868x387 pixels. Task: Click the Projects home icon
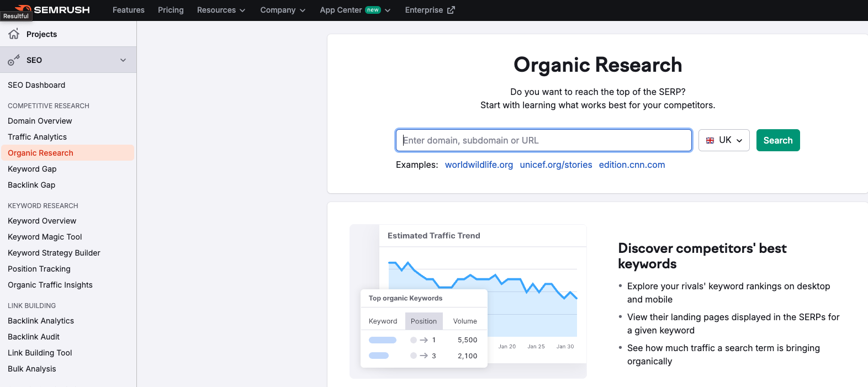14,34
